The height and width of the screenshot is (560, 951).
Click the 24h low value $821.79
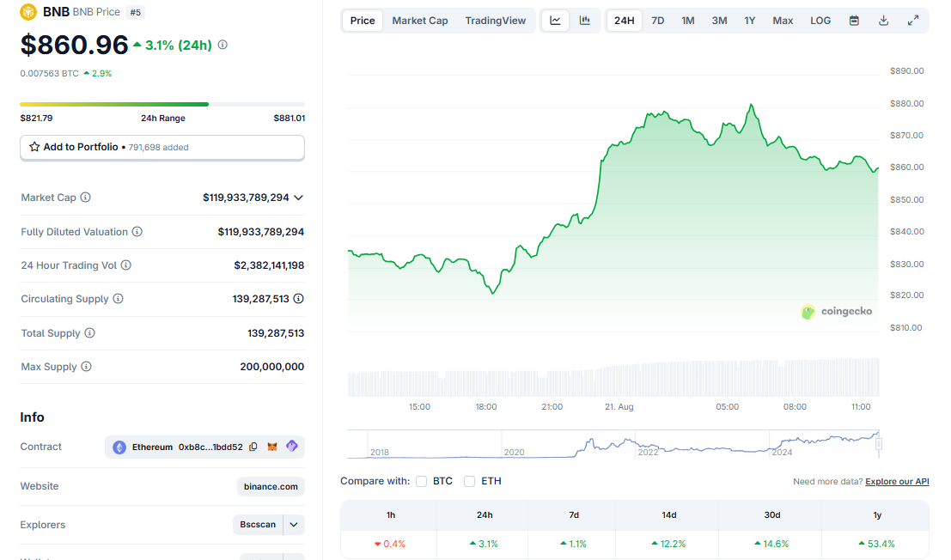click(36, 119)
